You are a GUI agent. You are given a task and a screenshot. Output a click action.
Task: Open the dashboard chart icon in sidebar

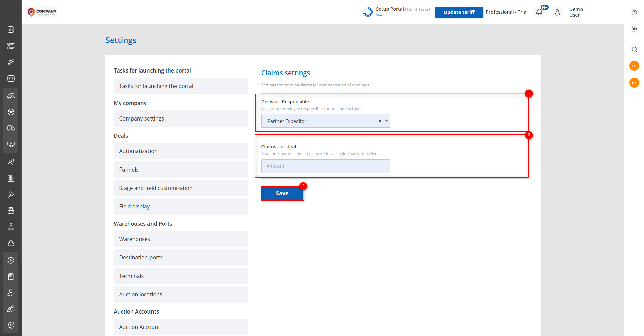click(x=11, y=30)
